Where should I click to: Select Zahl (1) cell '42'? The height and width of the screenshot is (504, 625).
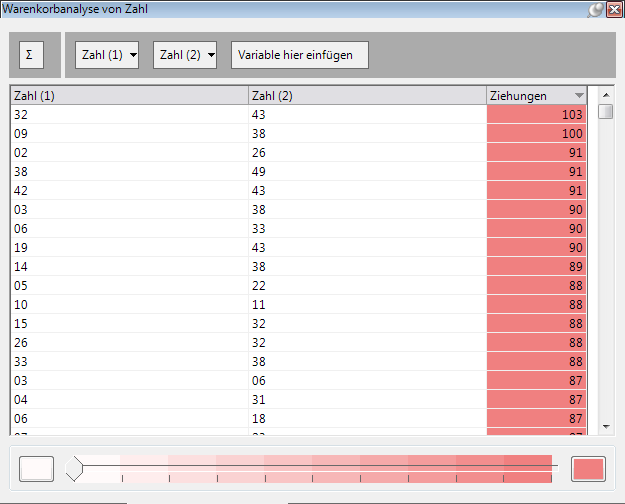click(130, 191)
